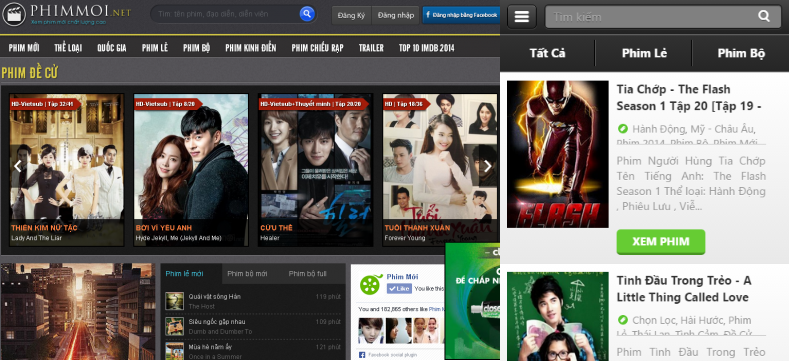The image size is (792, 361).
Task: Open the Cứu Thế Healer poster
Action: (x=316, y=170)
